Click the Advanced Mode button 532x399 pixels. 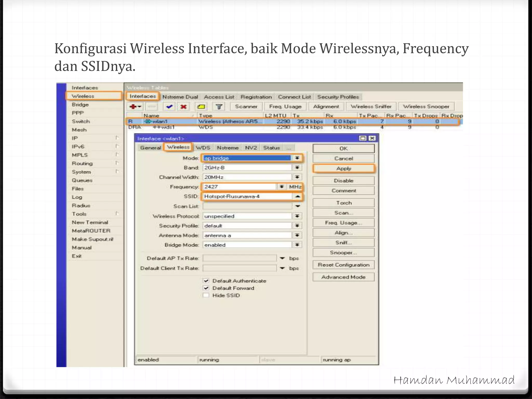(344, 277)
